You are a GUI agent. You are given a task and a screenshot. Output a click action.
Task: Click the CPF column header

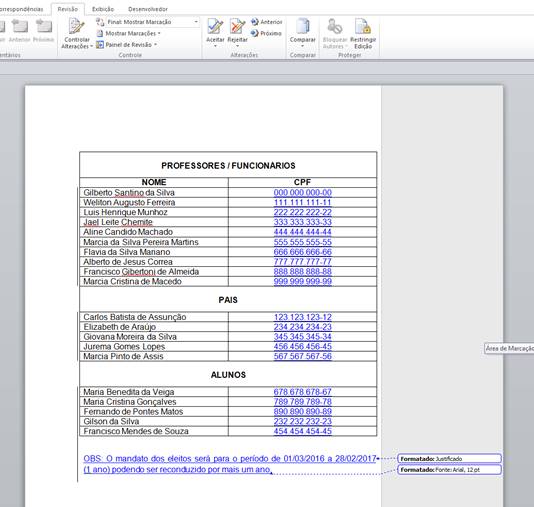click(302, 182)
